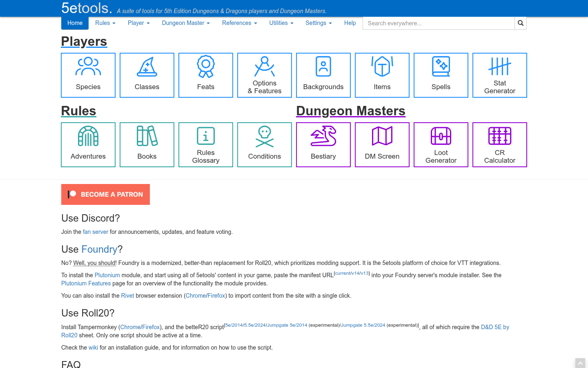Screen dimensions: 588x368
Task: Expand the Settings dropdown menu
Action: [x=319, y=23]
